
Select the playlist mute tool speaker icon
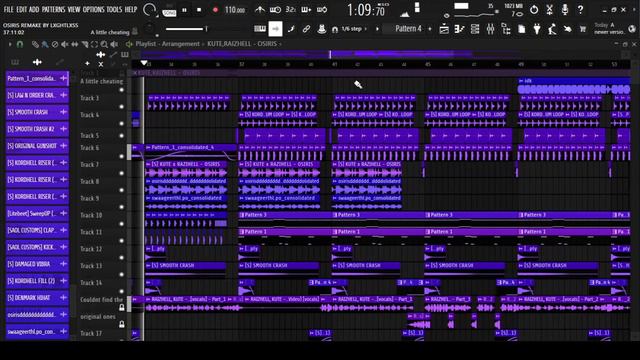[64, 44]
